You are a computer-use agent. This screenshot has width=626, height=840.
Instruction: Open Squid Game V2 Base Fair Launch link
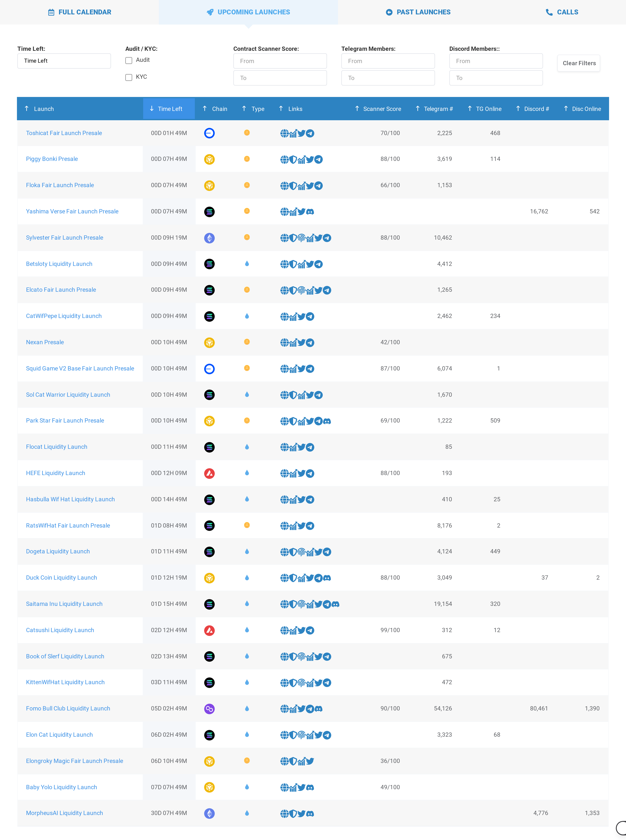pos(80,369)
